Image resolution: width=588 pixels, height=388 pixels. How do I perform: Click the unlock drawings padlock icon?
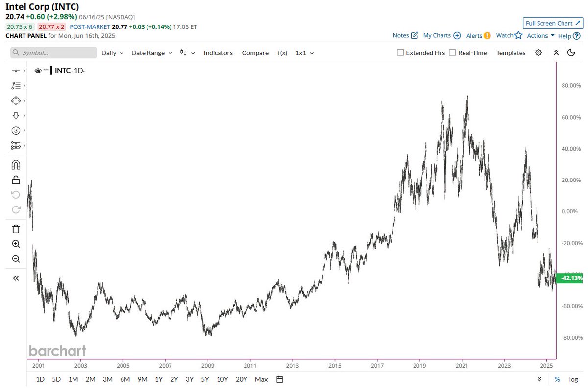pyautogui.click(x=16, y=180)
